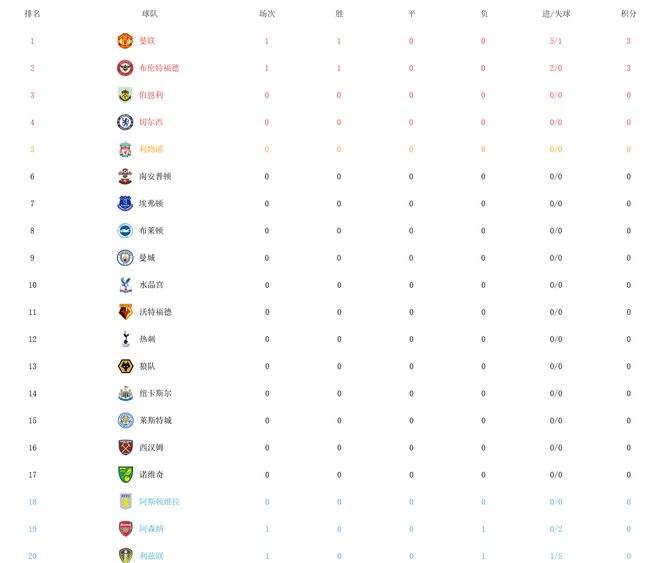This screenshot has height=563, width=650.
Task: Click the Liverpool club crest
Action: click(125, 149)
